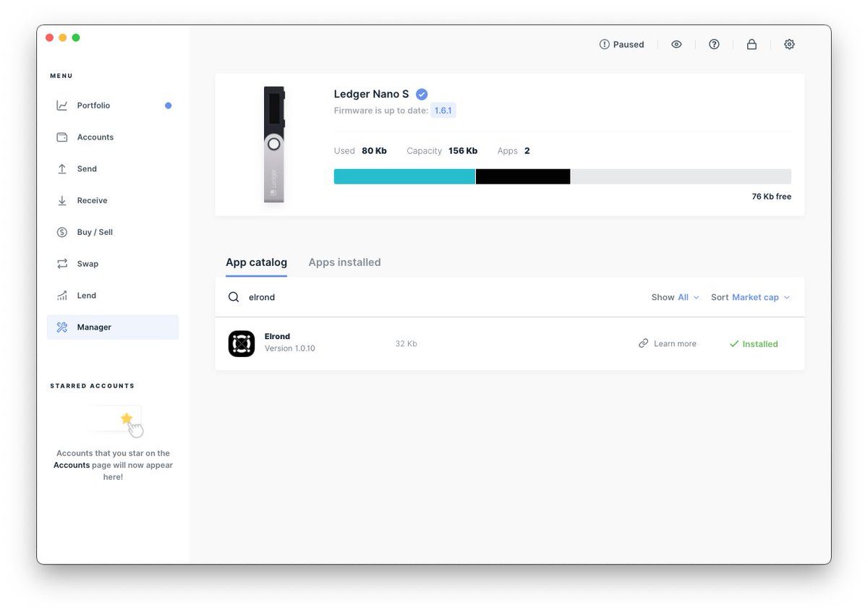Open settings with the gear icon
Viewport: 868px width, 613px height.
tap(790, 44)
